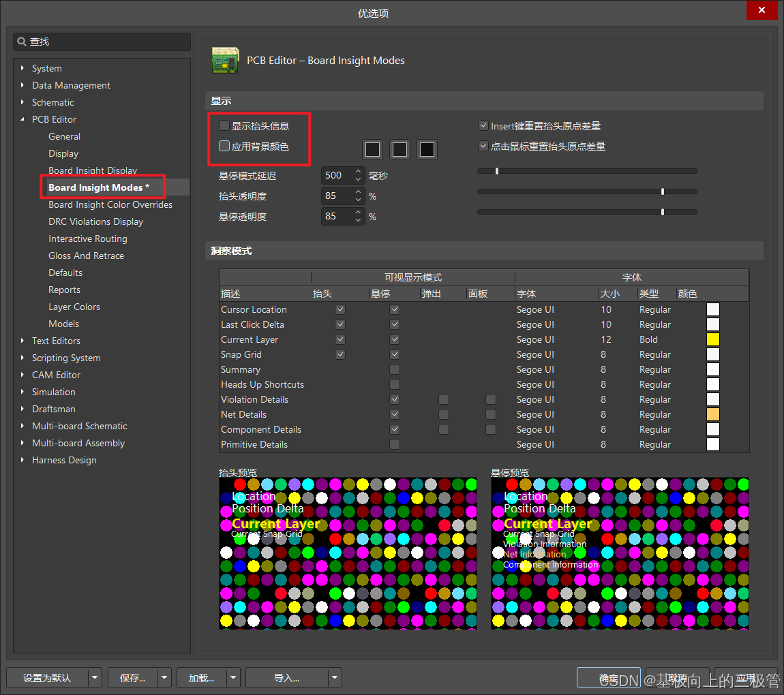This screenshot has width=784, height=695.
Task: Click the third dark background color box
Action: [427, 149]
